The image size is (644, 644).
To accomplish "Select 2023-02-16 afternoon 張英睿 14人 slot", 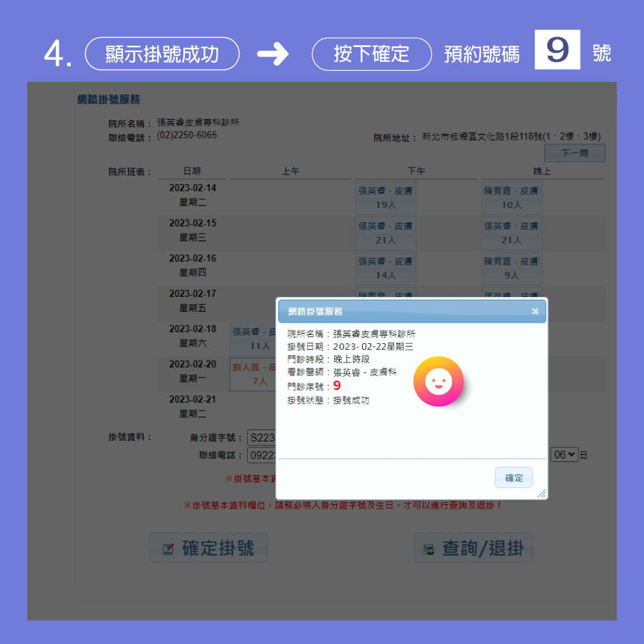I will click(x=386, y=269).
